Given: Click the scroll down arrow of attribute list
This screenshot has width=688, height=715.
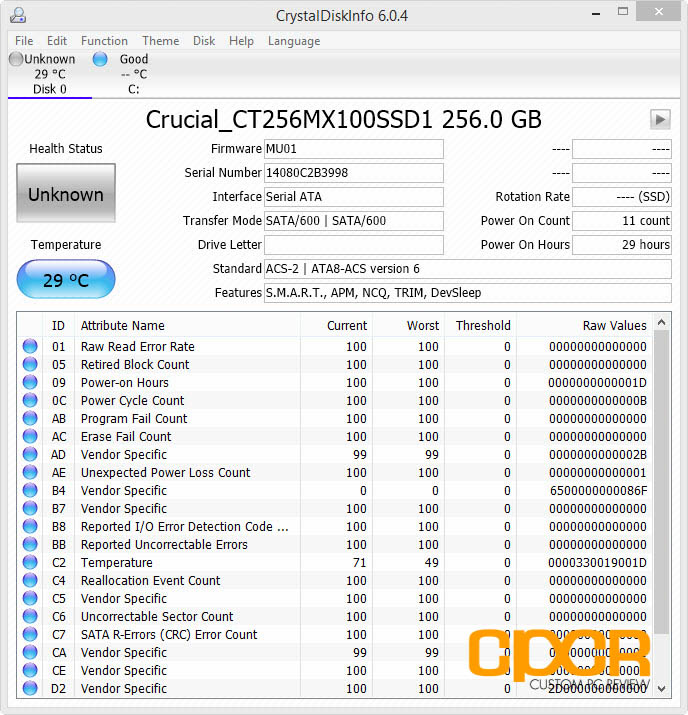Looking at the screenshot, I should (662, 689).
